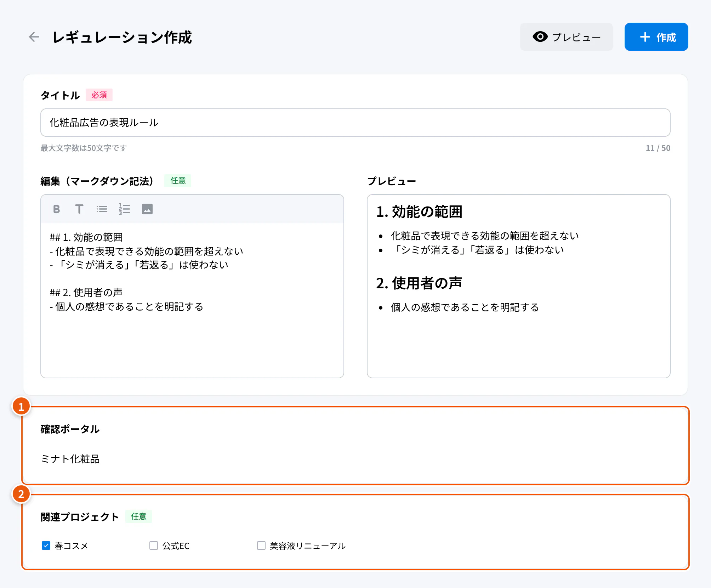Click inside the markdown editing text area
Screen dimensions: 711x588
pos(192,300)
